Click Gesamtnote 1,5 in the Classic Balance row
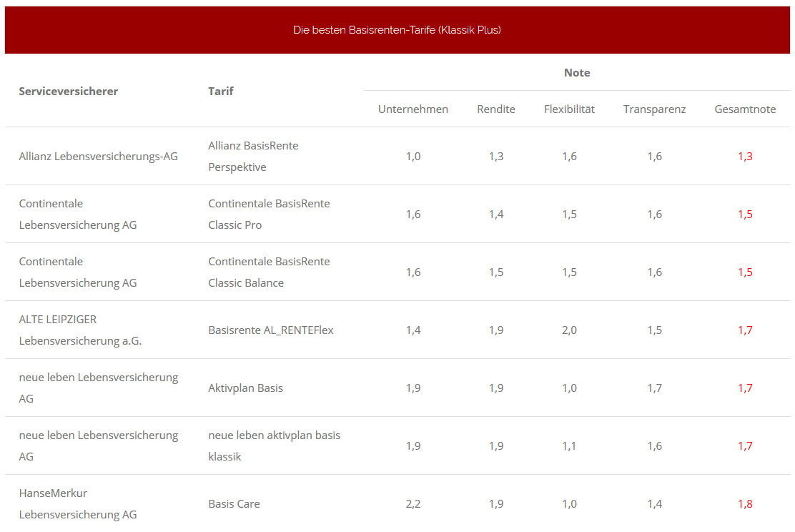795x532 pixels. 745,272
